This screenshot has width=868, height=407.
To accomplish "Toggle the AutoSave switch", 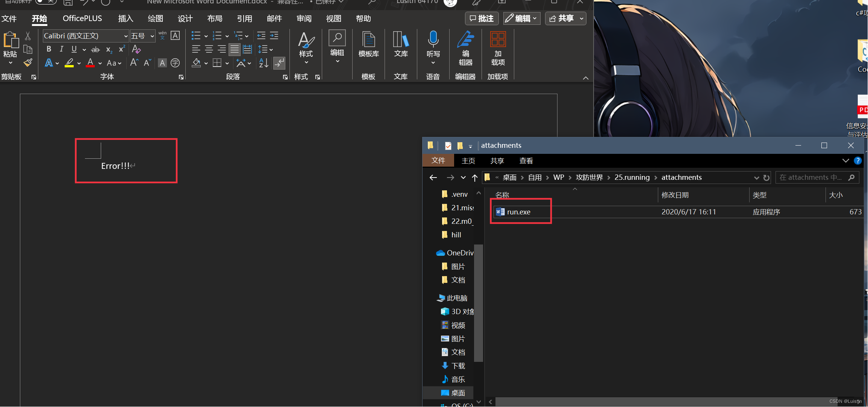I will tap(46, 2).
